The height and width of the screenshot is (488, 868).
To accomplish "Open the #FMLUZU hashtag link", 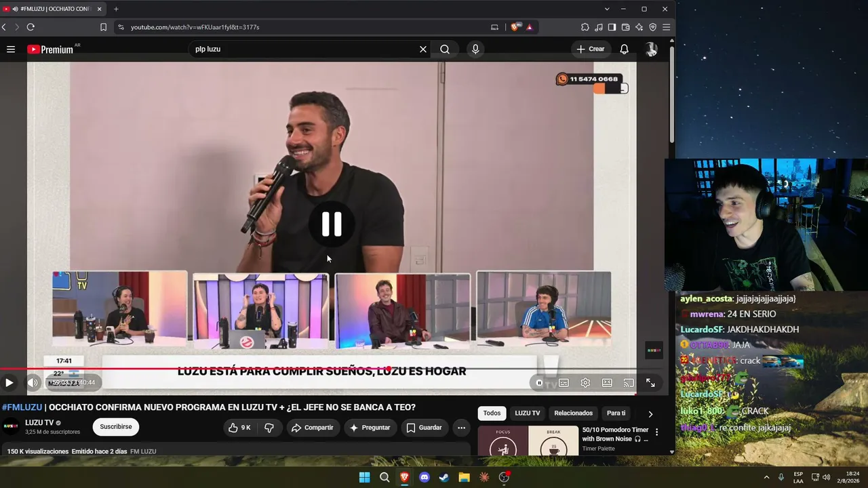I will [x=22, y=407].
